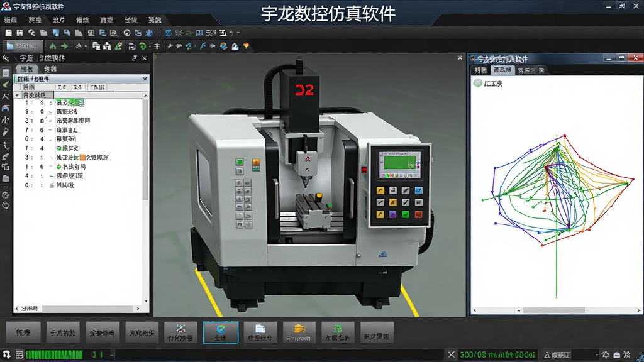
Task: Click the bottom button with document page icon
Action: tap(260, 332)
